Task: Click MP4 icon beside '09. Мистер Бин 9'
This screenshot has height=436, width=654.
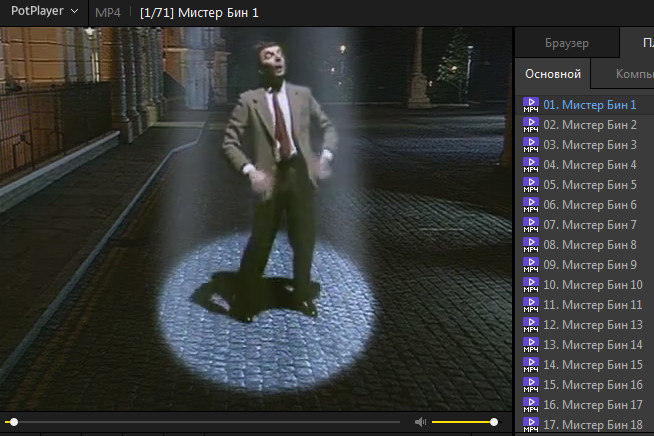Action: pyautogui.click(x=531, y=265)
